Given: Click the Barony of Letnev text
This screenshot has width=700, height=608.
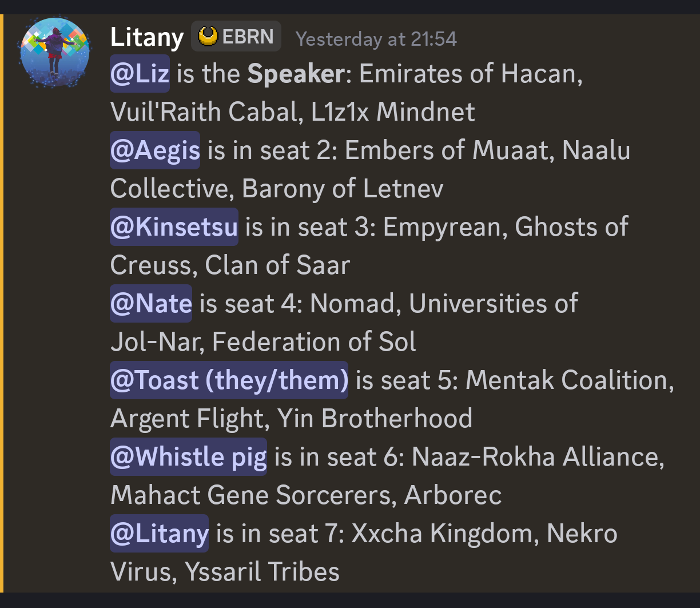Looking at the screenshot, I should pos(343,189).
